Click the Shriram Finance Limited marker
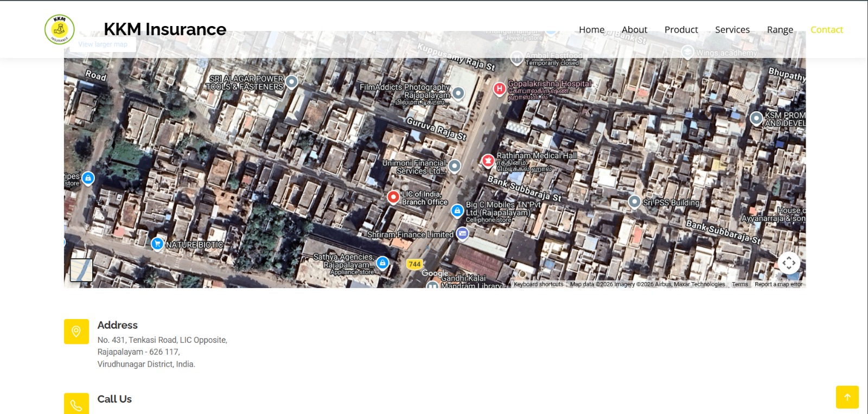This screenshot has width=868, height=414. click(462, 234)
